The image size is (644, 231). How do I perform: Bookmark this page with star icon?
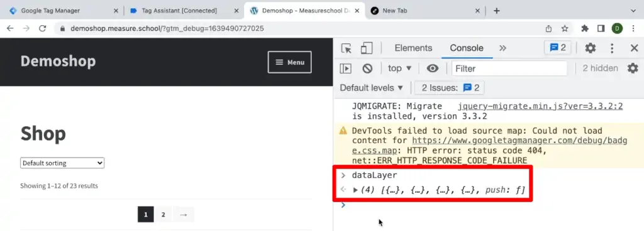565,28
